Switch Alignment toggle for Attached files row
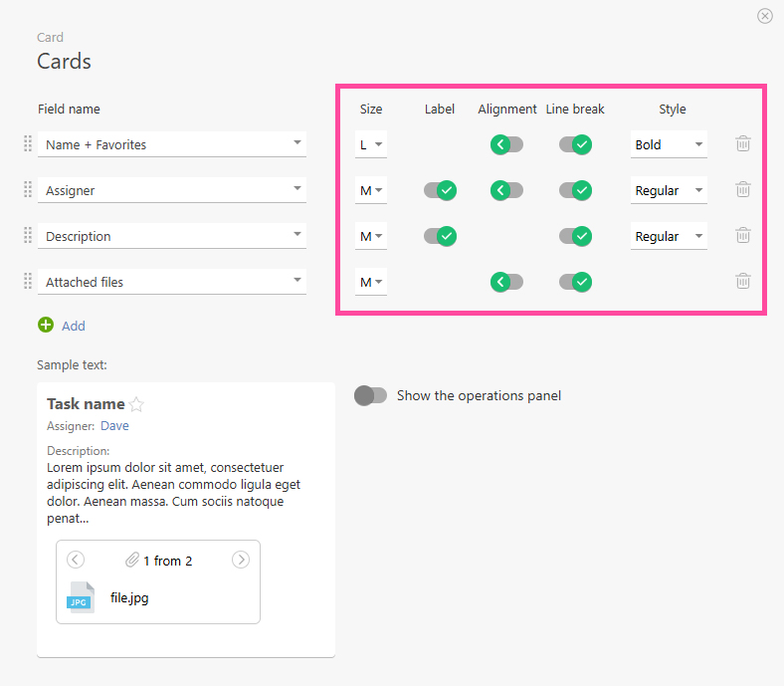 click(506, 282)
